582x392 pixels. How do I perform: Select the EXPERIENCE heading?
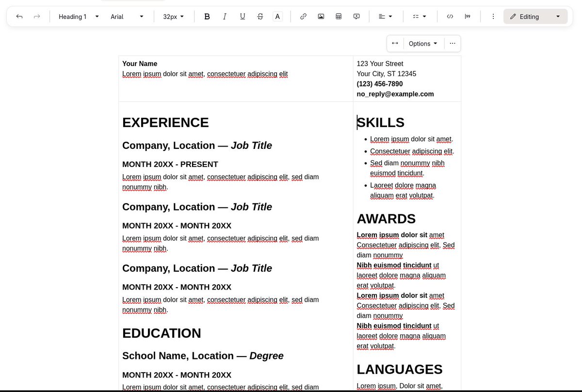tap(165, 122)
